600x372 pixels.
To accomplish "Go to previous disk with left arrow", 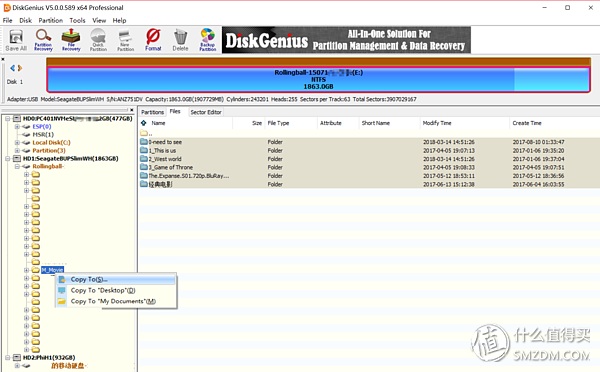I will [x=13, y=68].
